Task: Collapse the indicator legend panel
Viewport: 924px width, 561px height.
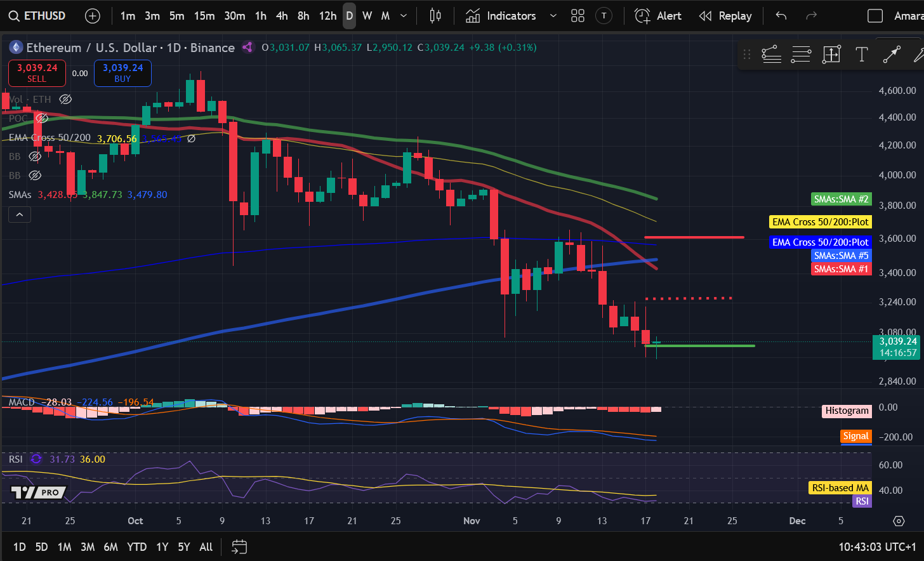Action: tap(19, 214)
